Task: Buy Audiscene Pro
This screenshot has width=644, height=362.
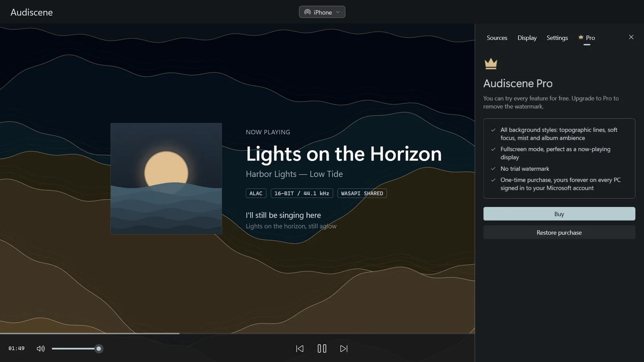Action: pos(559,214)
